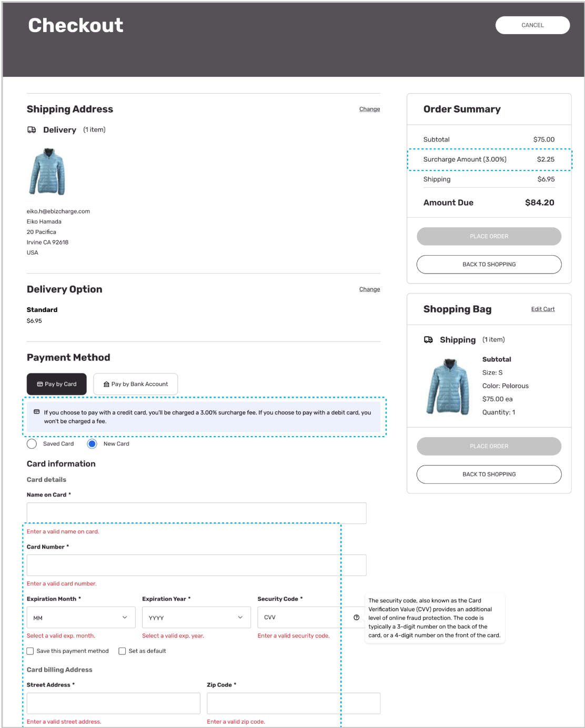
Task: Enable the Set as default checkbox
Action: 122,651
